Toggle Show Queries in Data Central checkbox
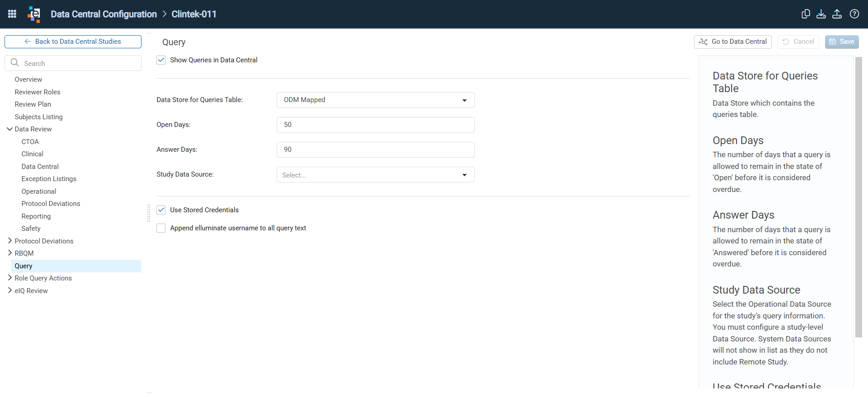 161,60
